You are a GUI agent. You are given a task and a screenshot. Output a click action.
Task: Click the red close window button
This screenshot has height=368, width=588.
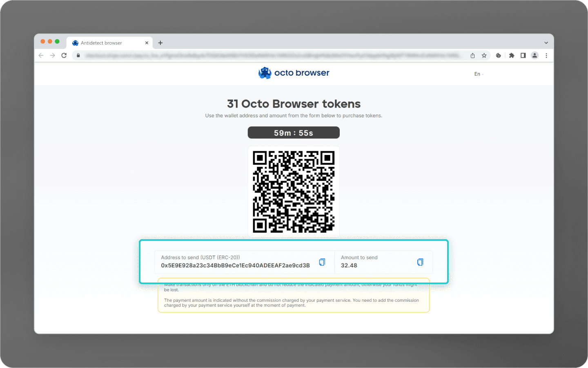point(43,41)
